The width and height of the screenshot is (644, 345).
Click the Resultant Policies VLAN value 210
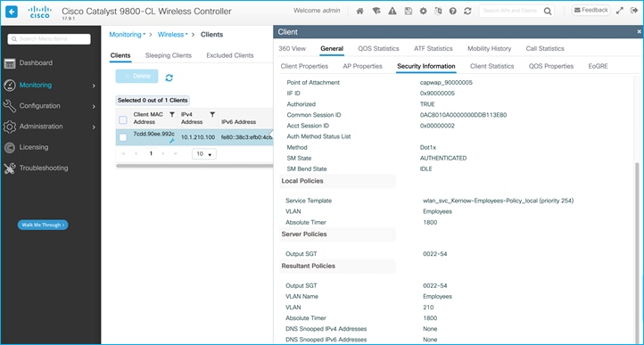click(428, 308)
